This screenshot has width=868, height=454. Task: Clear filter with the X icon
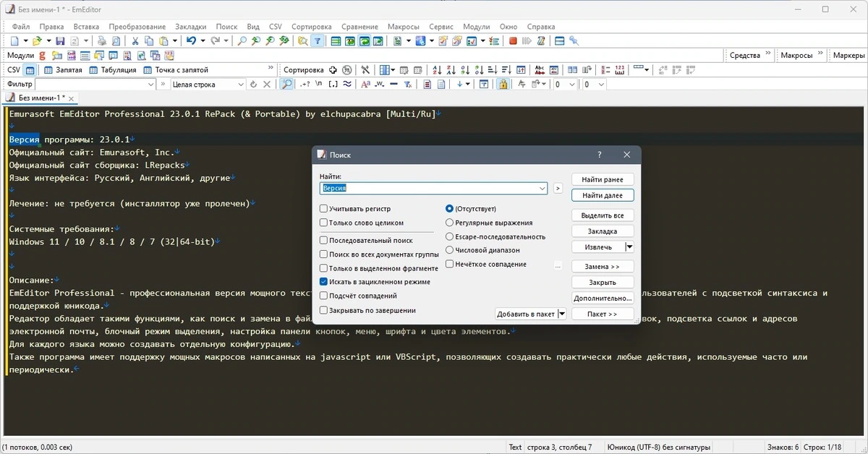pos(267,85)
